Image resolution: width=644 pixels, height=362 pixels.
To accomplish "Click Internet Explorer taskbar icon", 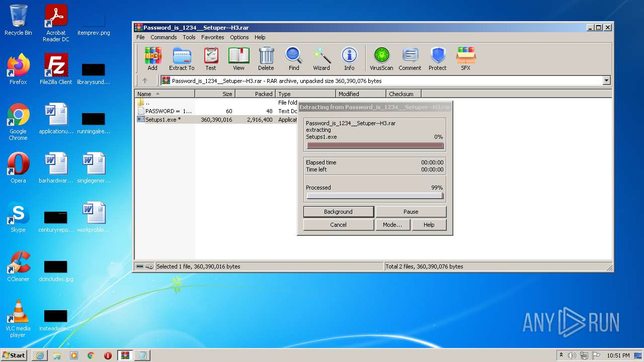I will click(x=40, y=355).
